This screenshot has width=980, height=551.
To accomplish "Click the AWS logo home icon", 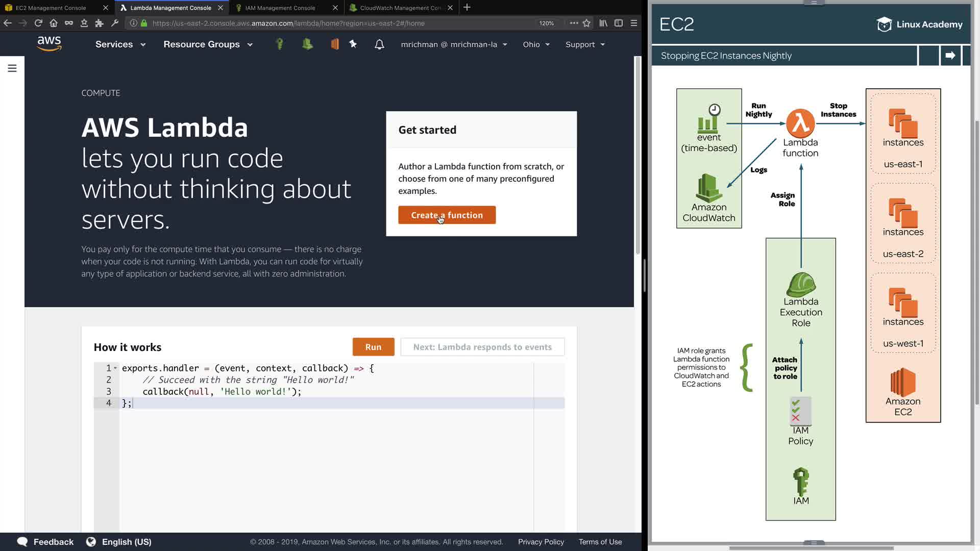I will [49, 44].
